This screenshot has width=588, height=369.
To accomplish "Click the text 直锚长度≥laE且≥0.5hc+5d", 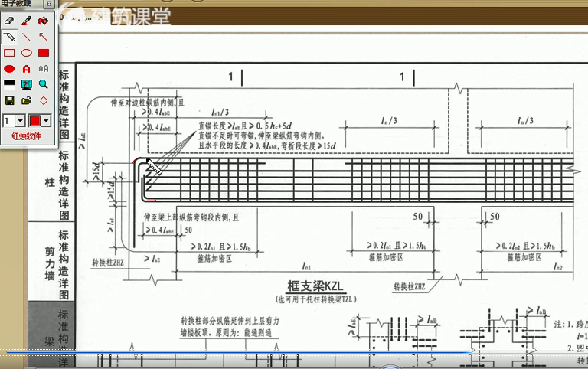I will [245, 126].
